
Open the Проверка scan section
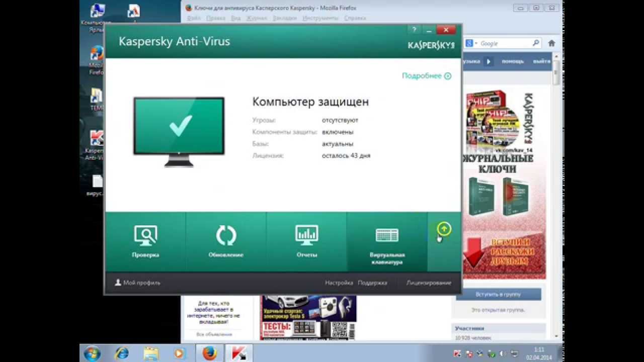(145, 242)
